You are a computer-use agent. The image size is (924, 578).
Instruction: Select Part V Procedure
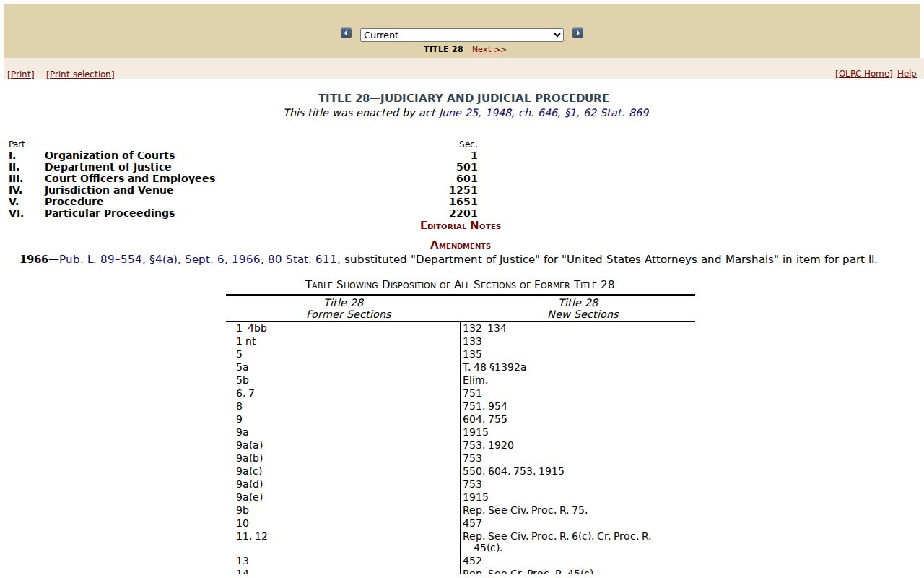74,202
